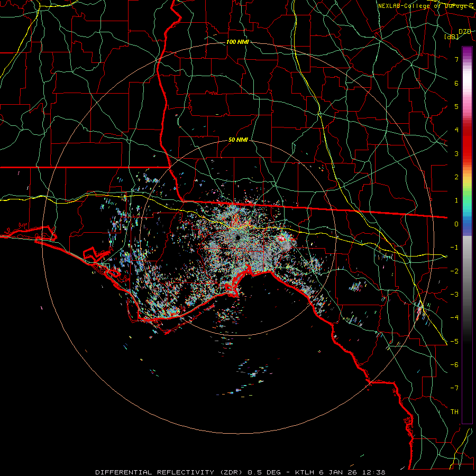Click the "2" value on the color scale
Image resolution: width=476 pixels, height=476 pixels.
point(456,177)
